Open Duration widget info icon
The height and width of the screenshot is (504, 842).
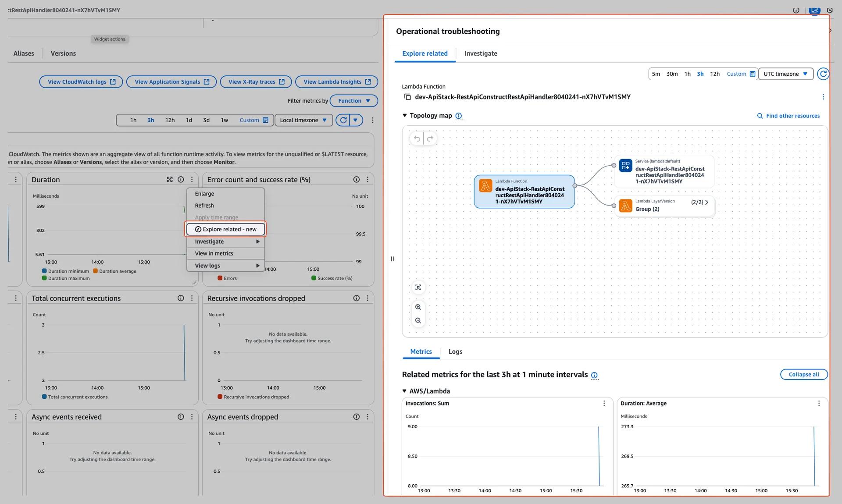point(181,180)
